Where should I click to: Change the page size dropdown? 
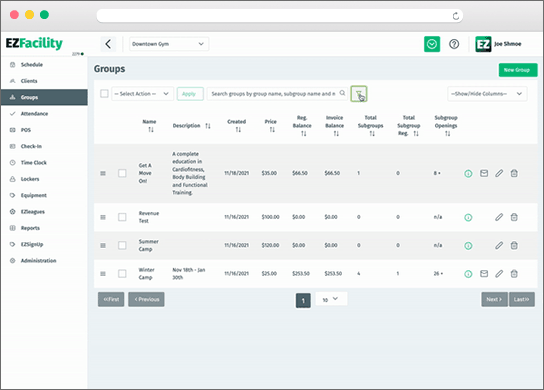(331, 299)
